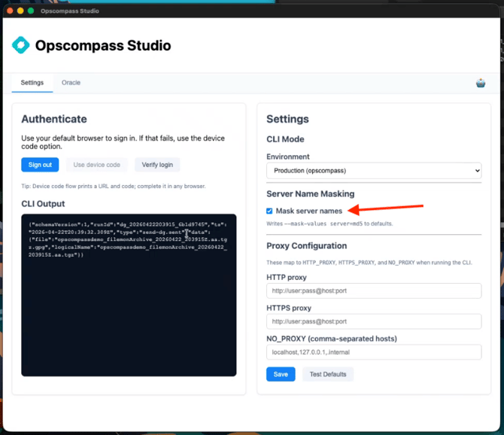Click the Opscompass Studio title bar text
504x435 pixels.
(x=72, y=11)
